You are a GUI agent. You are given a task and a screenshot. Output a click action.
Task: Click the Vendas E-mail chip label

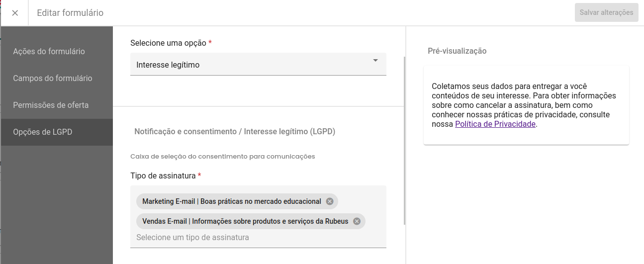(245, 221)
